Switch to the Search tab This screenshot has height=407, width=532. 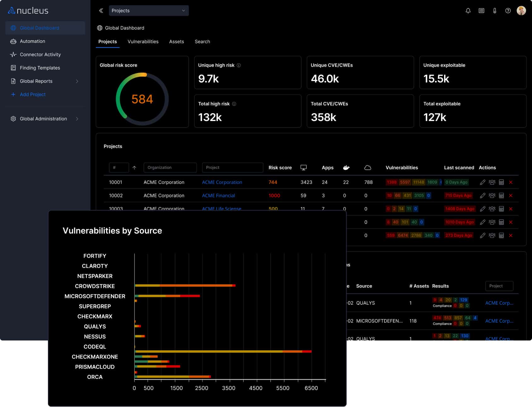pos(202,42)
